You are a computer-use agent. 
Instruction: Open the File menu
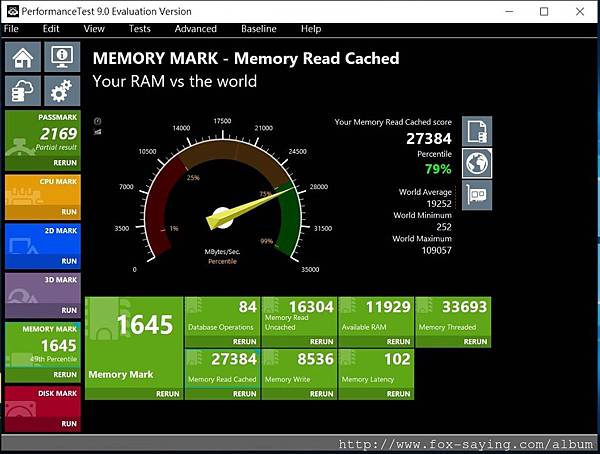click(11, 29)
